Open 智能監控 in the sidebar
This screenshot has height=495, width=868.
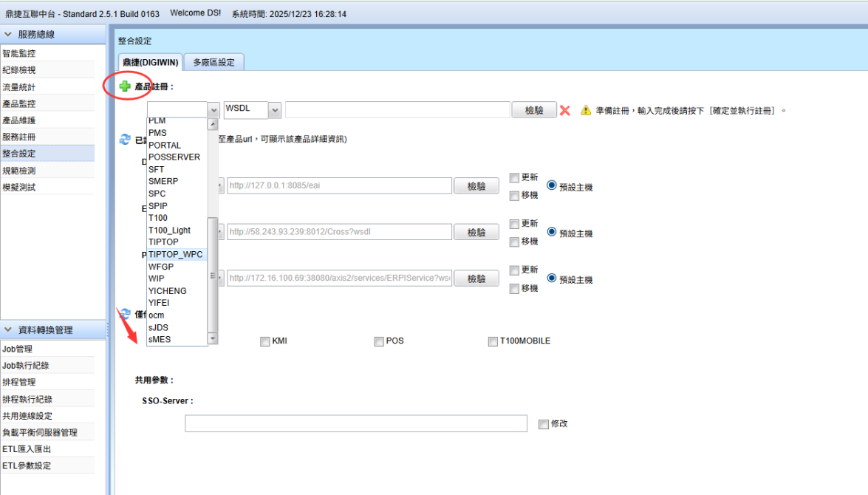19,53
